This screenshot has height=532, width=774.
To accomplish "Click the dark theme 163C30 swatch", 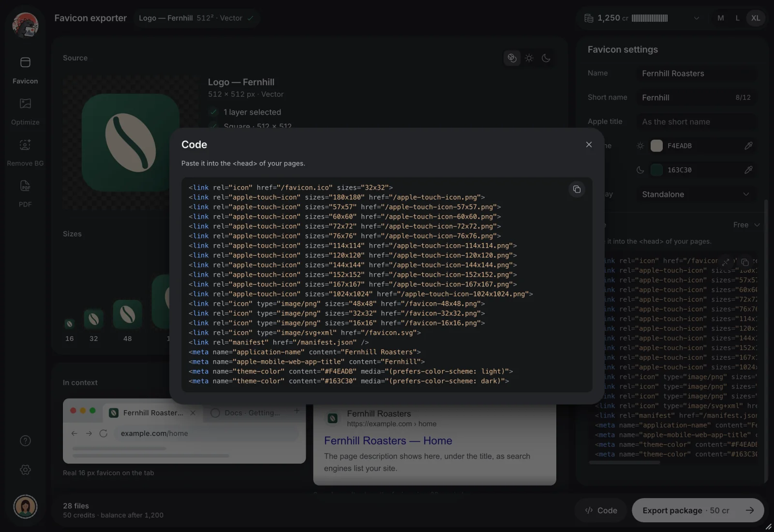I will coord(656,170).
